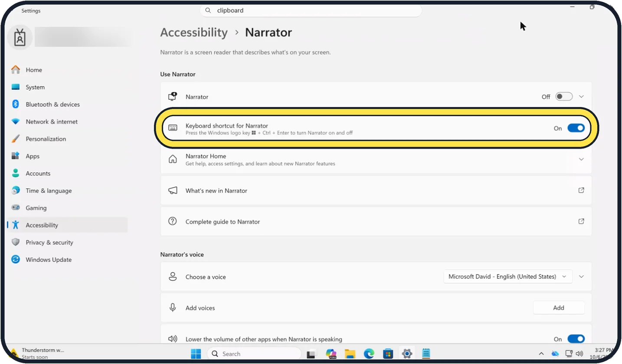
Task: Click the Privacy & security shield icon
Action: (16, 243)
